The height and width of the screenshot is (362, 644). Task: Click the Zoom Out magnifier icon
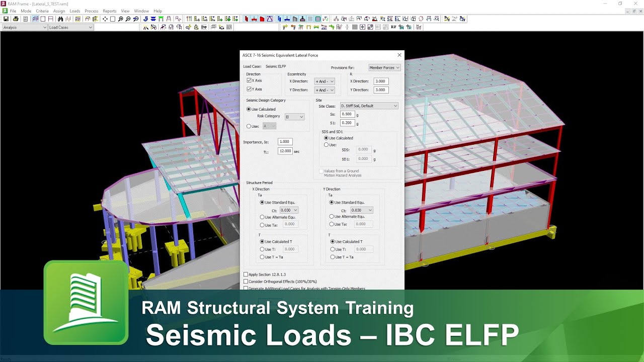(128, 19)
